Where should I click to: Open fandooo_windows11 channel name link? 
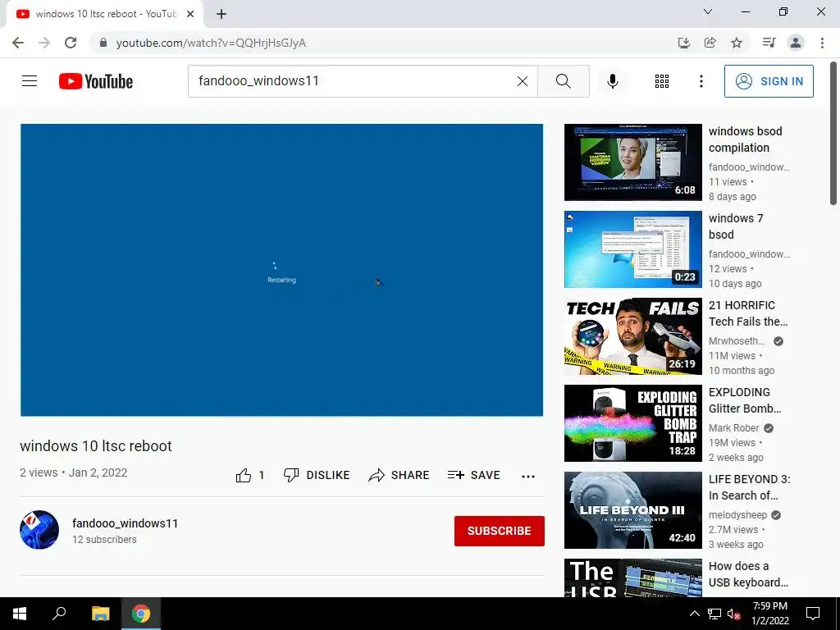(x=125, y=523)
